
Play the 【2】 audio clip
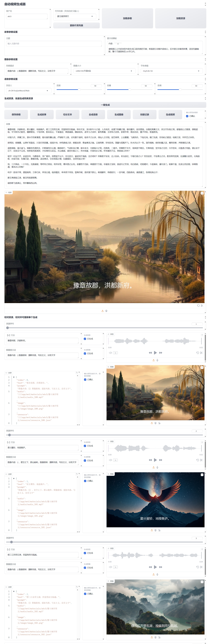coord(155,567)
